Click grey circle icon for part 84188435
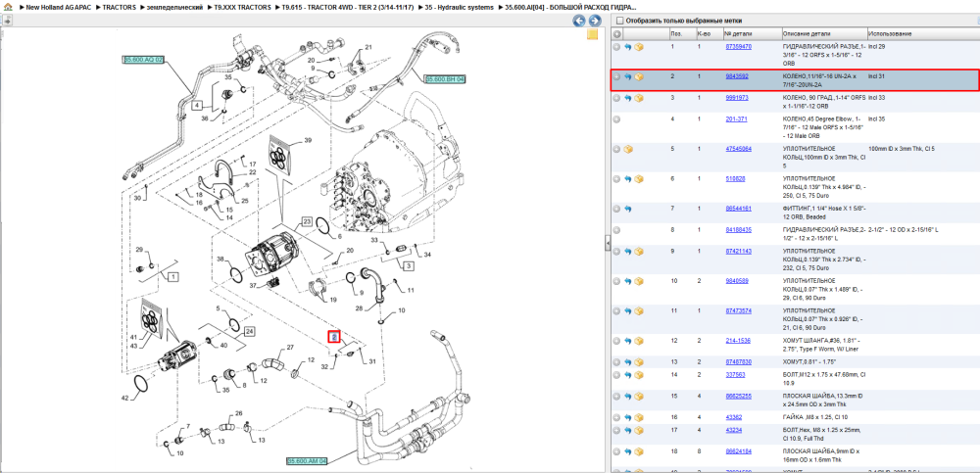 pyautogui.click(x=616, y=230)
